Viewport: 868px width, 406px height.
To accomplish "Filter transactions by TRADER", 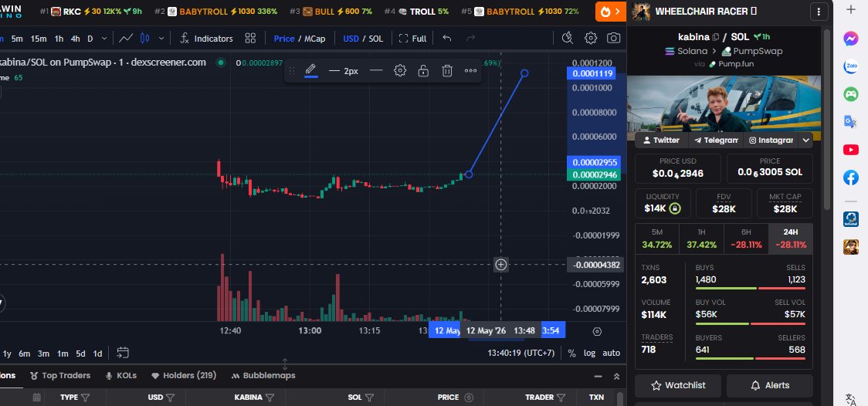I will [561, 398].
